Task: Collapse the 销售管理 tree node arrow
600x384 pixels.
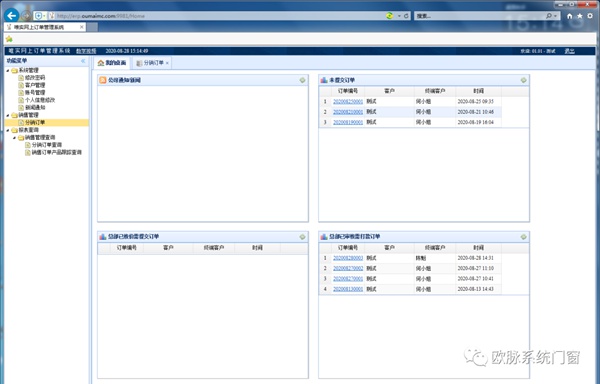Action: click(x=8, y=115)
